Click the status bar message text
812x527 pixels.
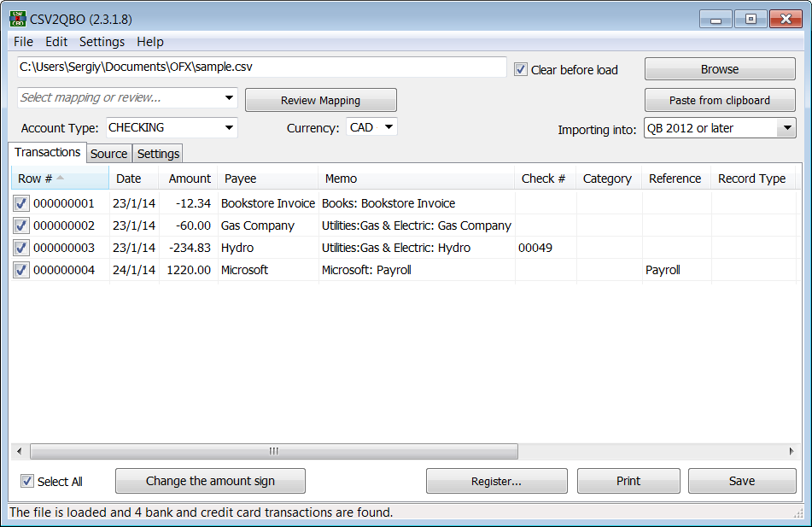[201, 512]
